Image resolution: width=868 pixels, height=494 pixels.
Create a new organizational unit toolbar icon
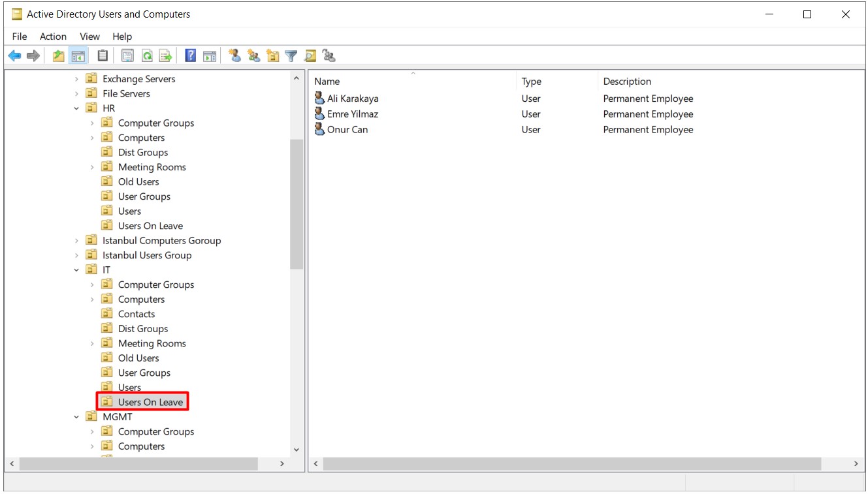pos(273,56)
